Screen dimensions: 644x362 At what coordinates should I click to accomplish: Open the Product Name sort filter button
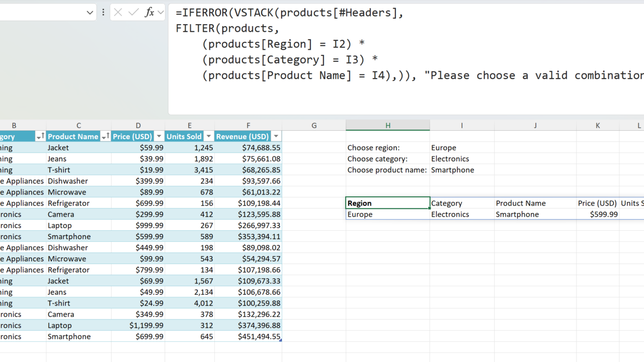click(105, 137)
